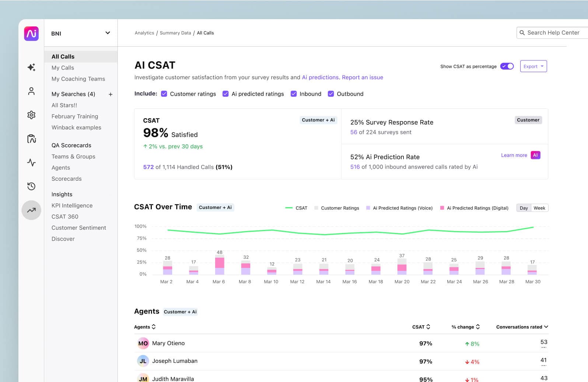Add a new search with plus icon
Screen dimensions: 588x382
click(x=111, y=94)
